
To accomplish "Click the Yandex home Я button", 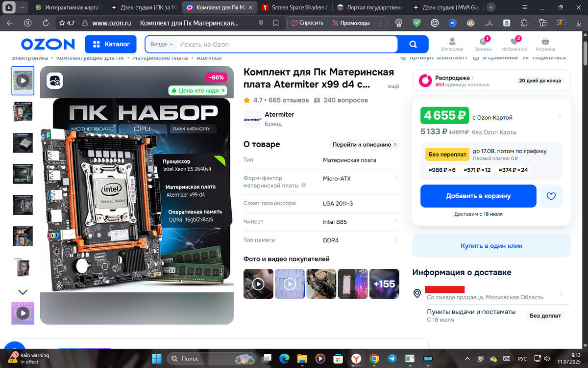I will 28,23.
